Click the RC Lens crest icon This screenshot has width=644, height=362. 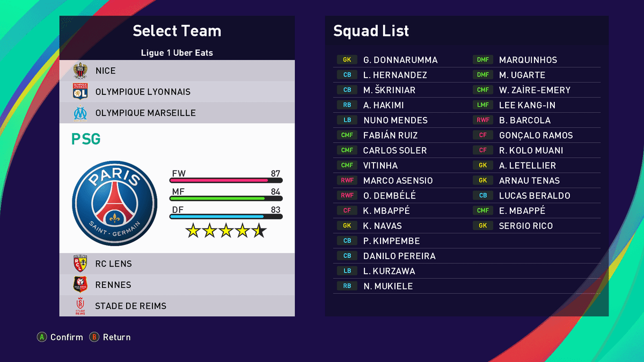pyautogui.click(x=80, y=263)
